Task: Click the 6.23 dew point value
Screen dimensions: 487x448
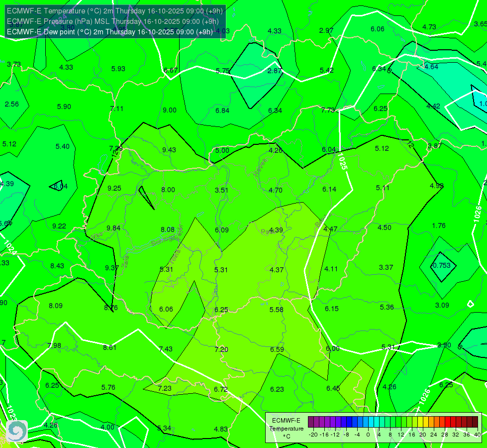Action: click(x=277, y=389)
